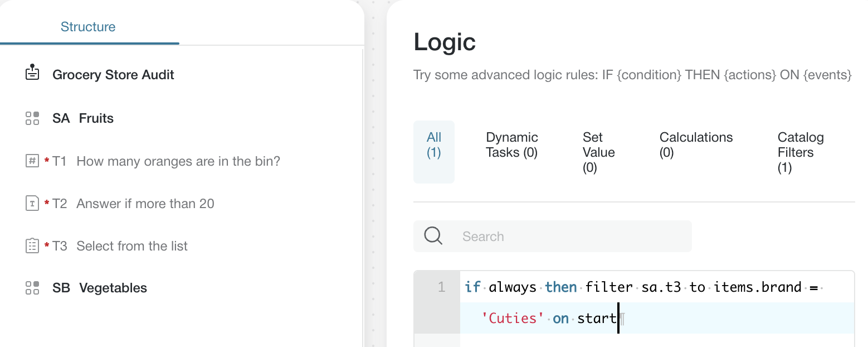Click the T1 task code label
Image resolution: width=868 pixels, height=347 pixels.
[60, 161]
